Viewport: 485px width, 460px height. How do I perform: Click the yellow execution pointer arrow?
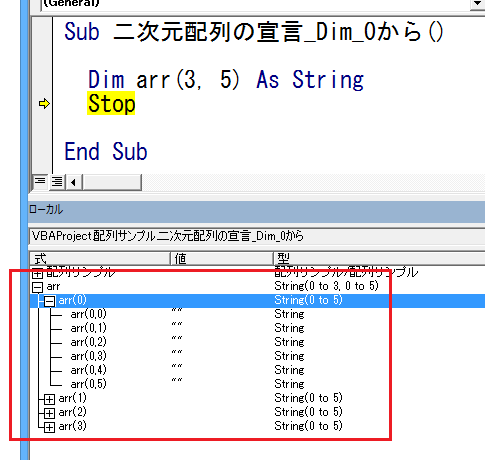(x=44, y=104)
